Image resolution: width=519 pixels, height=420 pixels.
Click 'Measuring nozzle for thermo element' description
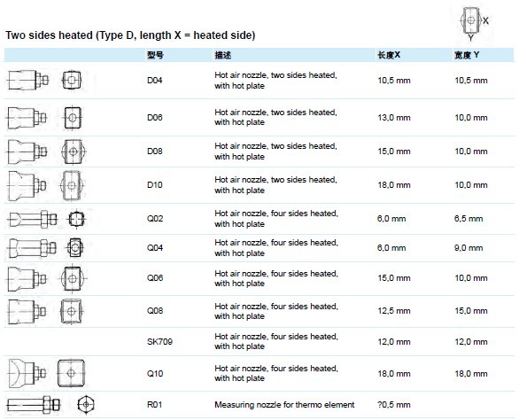(x=284, y=404)
